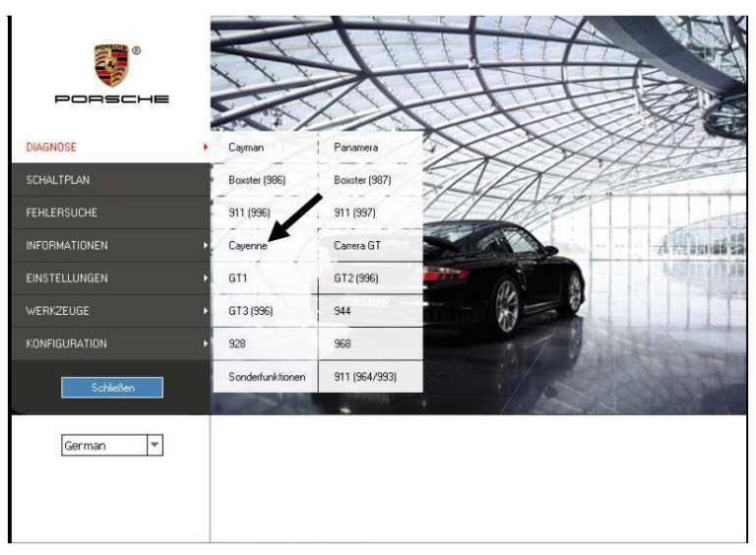This screenshot has width=756, height=555.
Task: Select 911 (964/993) model entry
Action: (371, 377)
